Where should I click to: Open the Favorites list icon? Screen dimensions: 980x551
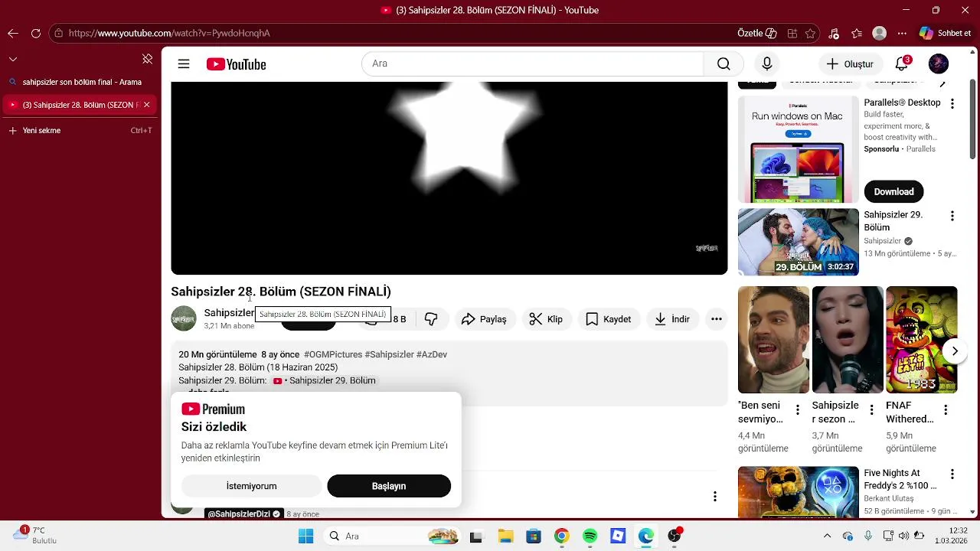[857, 33]
